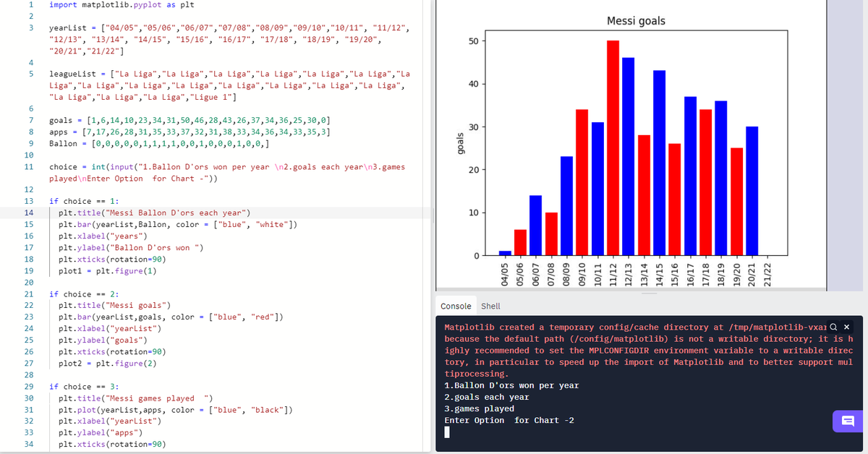Click the 'apps = [7,17,26...' code line
The image size is (868, 454).
coord(190,132)
